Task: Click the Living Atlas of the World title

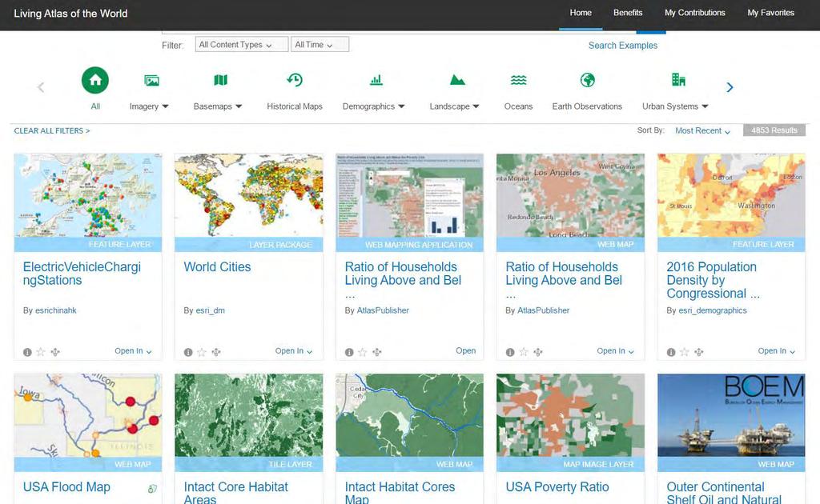Action: click(70, 14)
